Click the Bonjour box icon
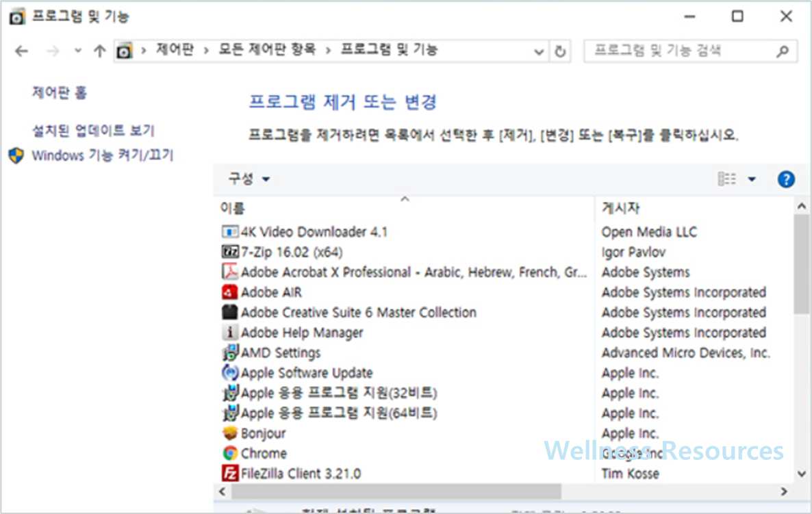 [230, 433]
